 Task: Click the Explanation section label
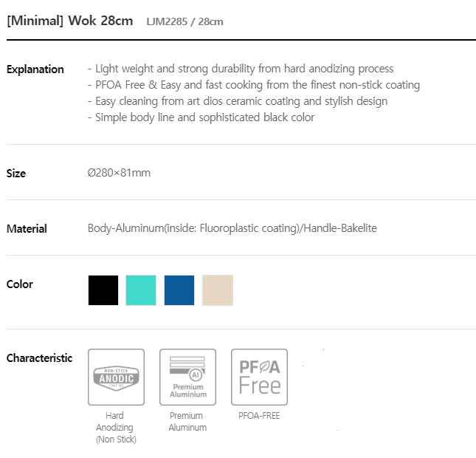35,69
